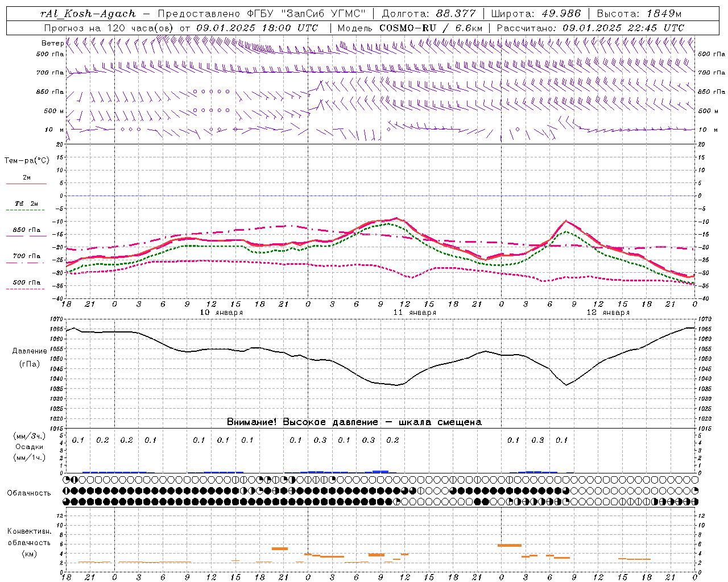The height and width of the screenshot is (582, 728).
Task: Click the Тем-ра(°C) temperature label
Action: point(27,161)
